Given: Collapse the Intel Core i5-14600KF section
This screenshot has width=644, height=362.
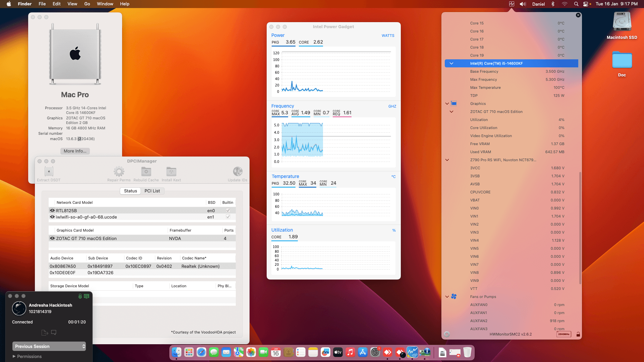Looking at the screenshot, I should pos(451,63).
